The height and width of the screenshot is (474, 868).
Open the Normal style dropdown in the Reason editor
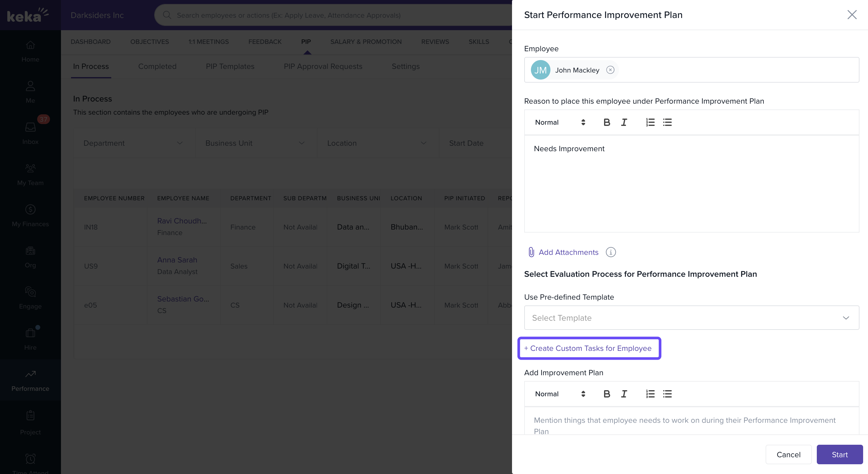tap(560, 122)
